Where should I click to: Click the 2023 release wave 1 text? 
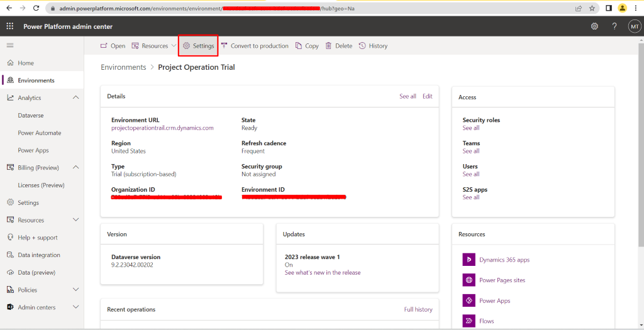pos(313,257)
